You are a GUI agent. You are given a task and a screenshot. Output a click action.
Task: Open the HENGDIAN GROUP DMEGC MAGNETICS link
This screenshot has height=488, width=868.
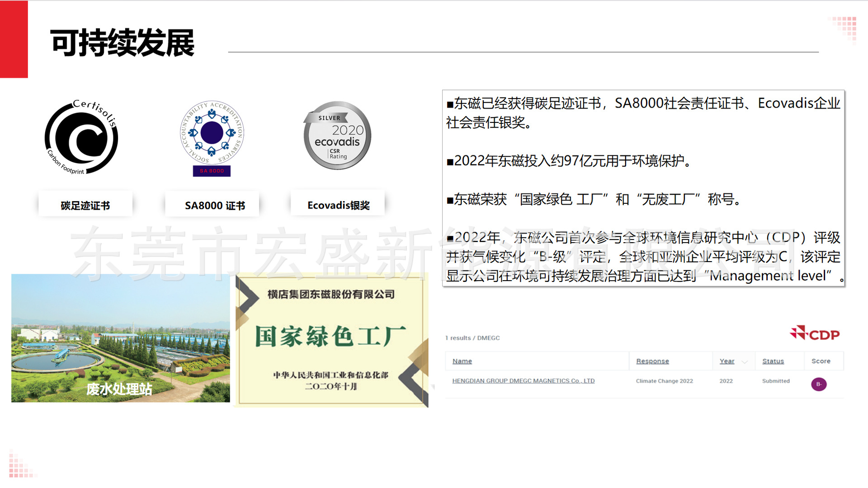coord(523,381)
